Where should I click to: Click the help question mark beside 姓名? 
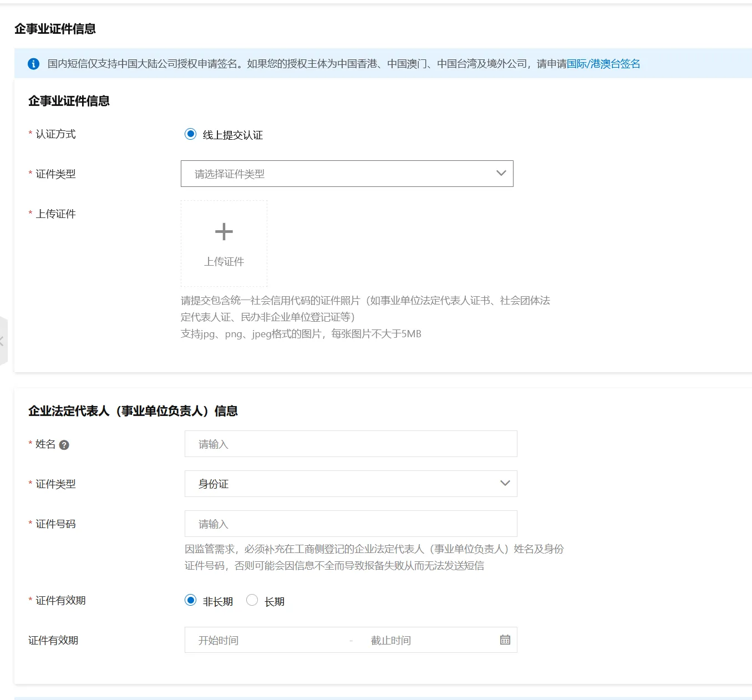click(x=64, y=445)
